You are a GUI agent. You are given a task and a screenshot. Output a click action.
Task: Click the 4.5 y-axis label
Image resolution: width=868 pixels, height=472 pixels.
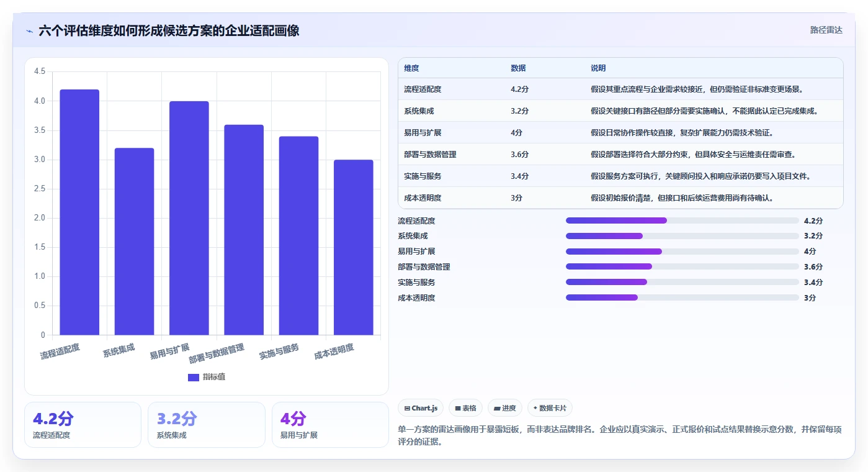[x=40, y=72]
